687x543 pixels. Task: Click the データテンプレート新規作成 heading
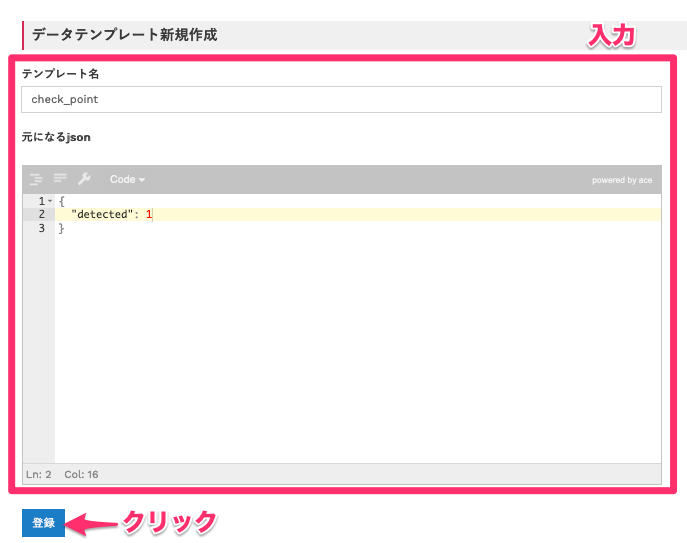click(x=124, y=35)
